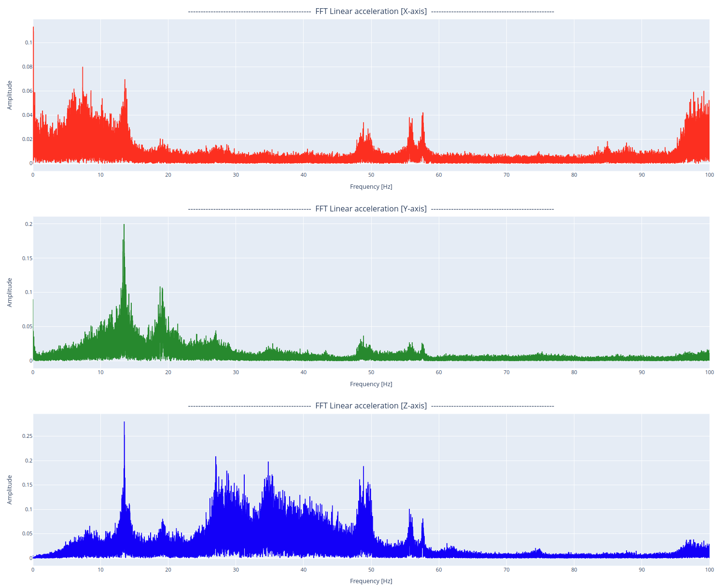725x588 pixels.
Task: Click the Amplitude label of the red plot
Action: (x=10, y=95)
